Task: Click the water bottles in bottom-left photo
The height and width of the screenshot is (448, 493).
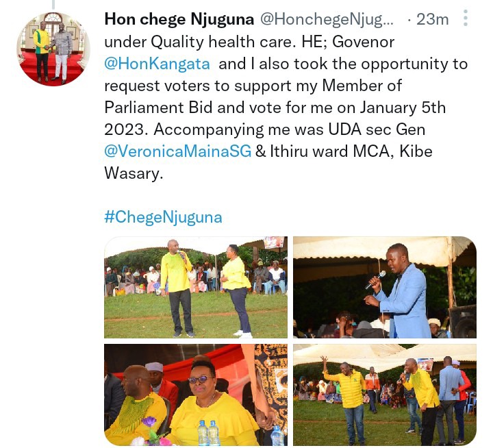Action: 208,433
